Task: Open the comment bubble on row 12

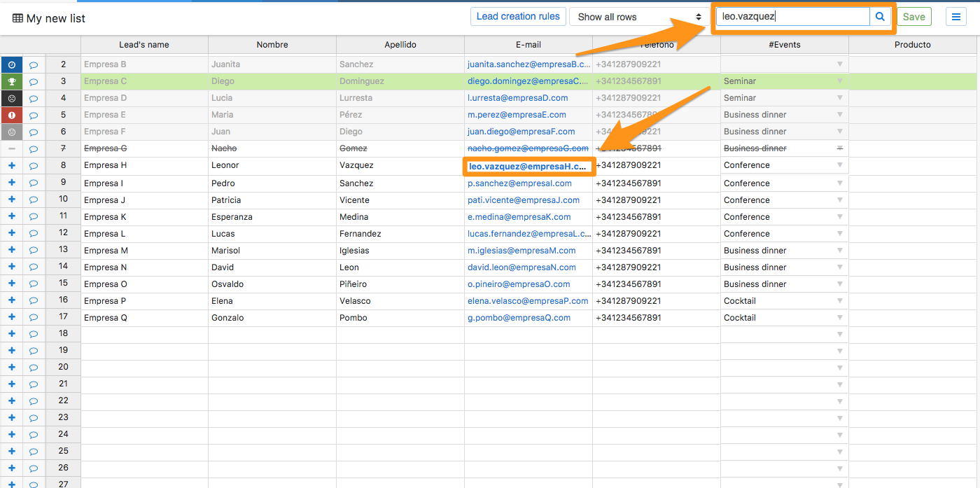Action: pyautogui.click(x=34, y=233)
